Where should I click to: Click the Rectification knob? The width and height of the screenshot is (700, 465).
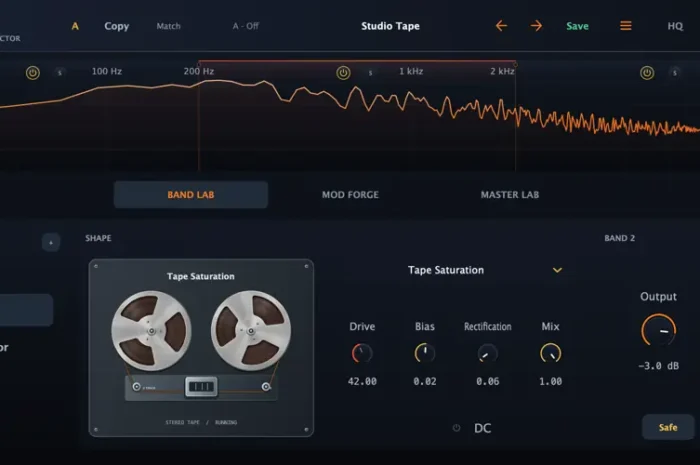(x=488, y=353)
